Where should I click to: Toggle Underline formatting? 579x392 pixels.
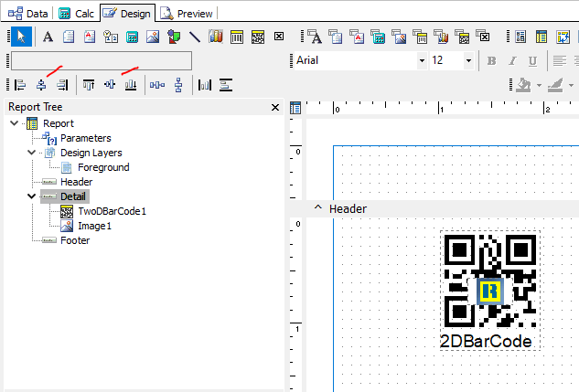pos(532,61)
